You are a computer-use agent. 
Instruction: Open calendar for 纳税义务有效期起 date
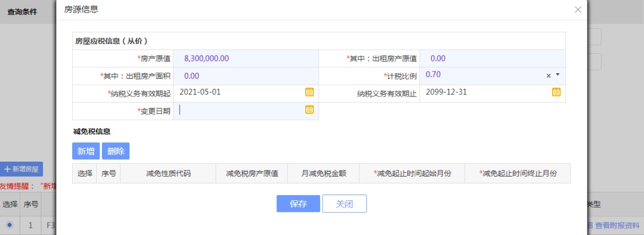point(309,92)
